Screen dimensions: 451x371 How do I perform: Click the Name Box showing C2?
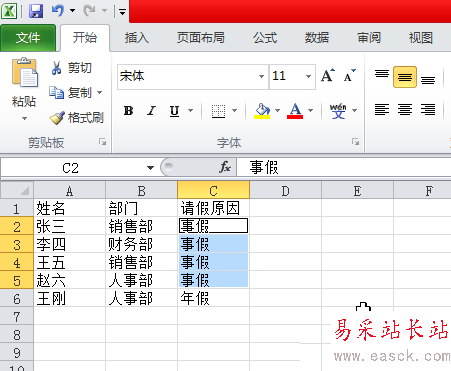tap(71, 168)
